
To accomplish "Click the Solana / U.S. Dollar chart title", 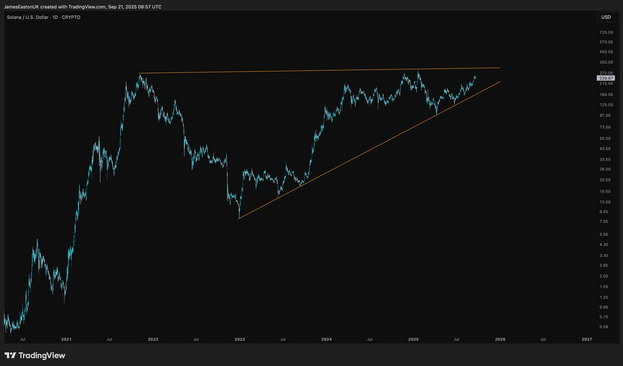I will 43,17.
